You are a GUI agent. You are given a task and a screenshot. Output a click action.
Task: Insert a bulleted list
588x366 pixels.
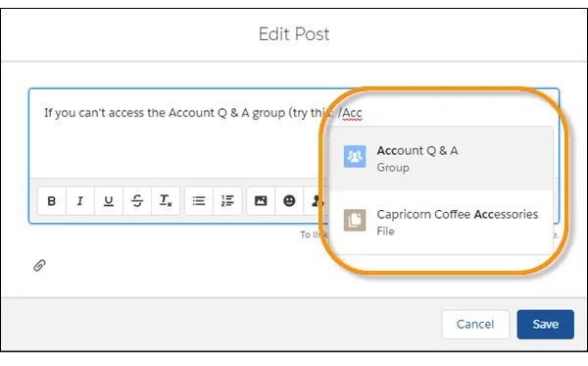199,201
